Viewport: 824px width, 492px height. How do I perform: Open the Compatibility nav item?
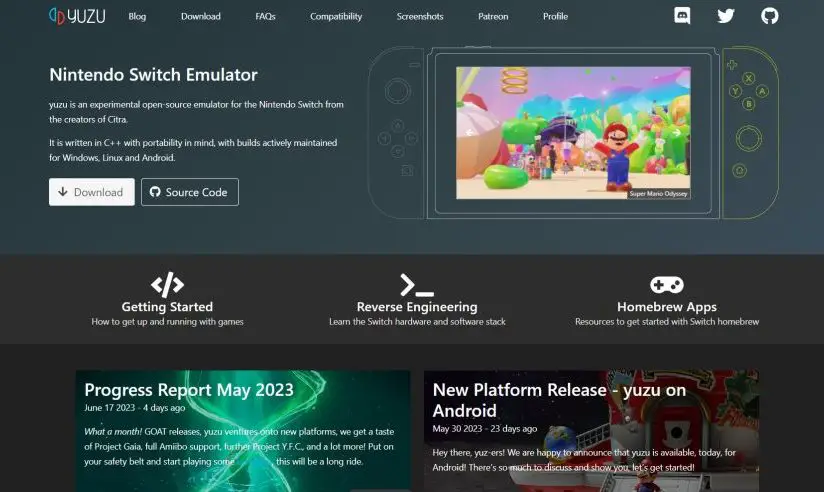pos(336,16)
